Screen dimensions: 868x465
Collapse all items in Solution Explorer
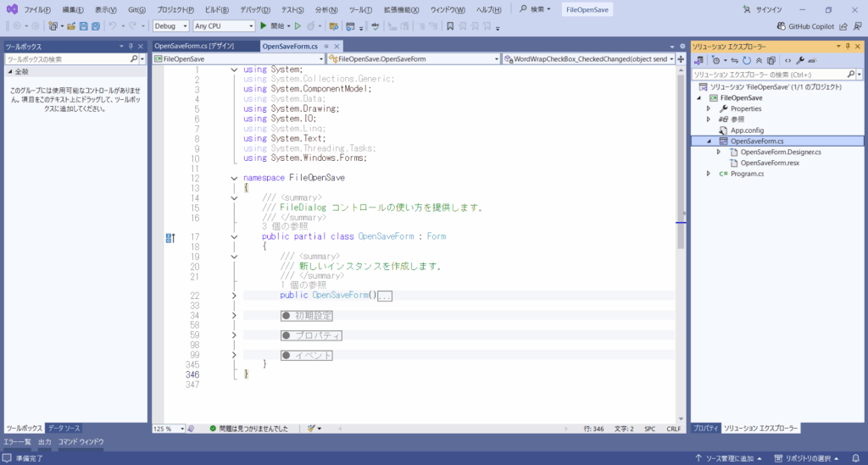[x=759, y=61]
